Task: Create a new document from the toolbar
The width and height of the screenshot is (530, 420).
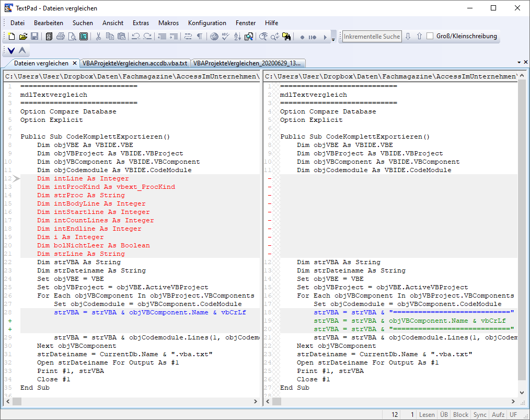Action: coord(10,37)
